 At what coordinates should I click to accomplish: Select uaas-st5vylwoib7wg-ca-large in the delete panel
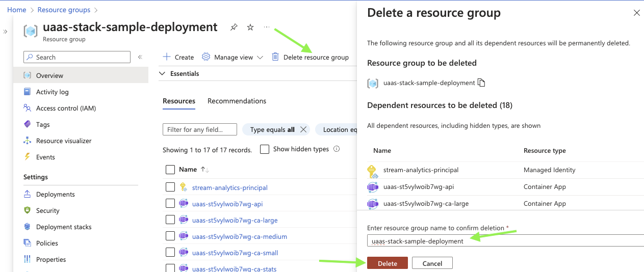click(x=426, y=204)
